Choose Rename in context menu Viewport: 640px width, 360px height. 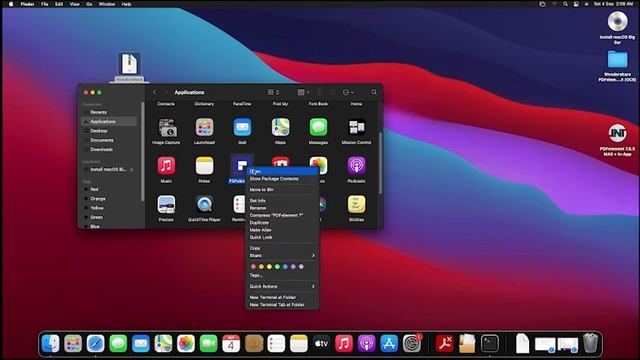(282, 208)
